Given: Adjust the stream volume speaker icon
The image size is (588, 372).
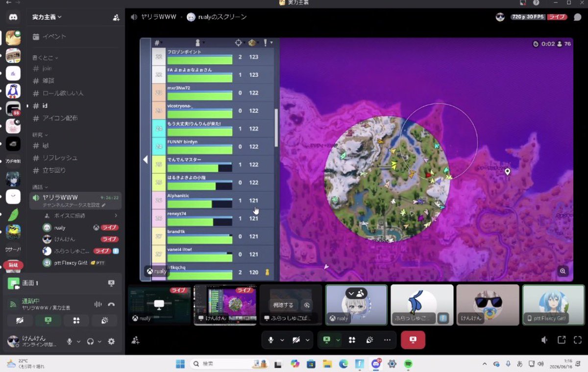Looking at the screenshot, I should click(544, 340).
